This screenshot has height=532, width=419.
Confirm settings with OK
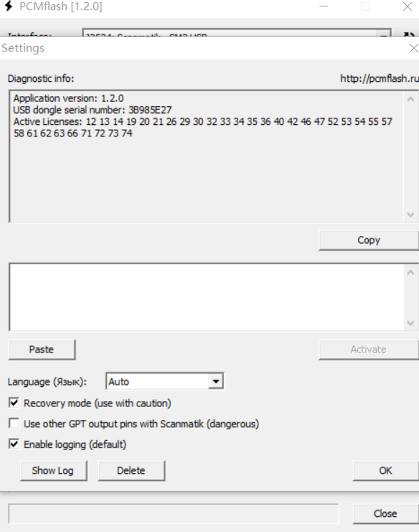[x=386, y=471]
